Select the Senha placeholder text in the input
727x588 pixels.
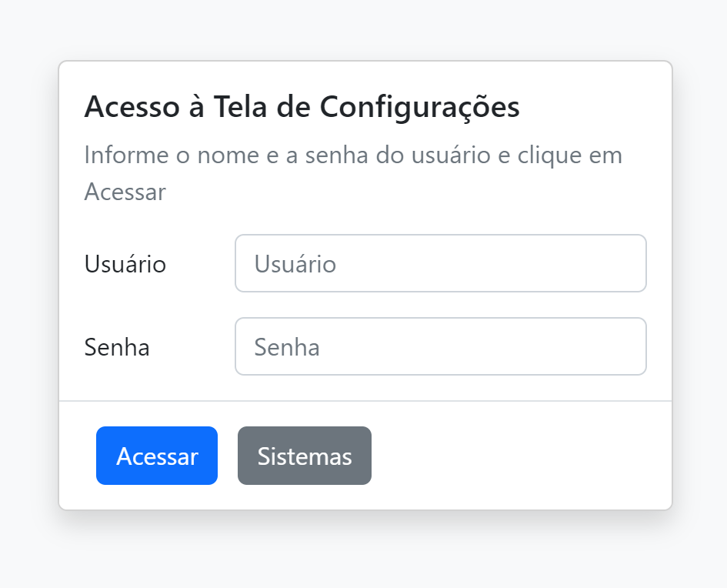click(x=287, y=347)
